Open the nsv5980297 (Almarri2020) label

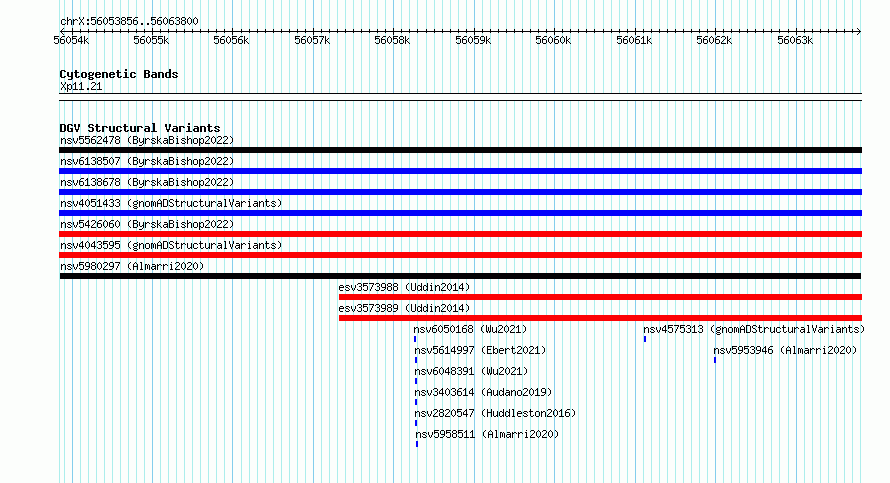(x=132, y=267)
